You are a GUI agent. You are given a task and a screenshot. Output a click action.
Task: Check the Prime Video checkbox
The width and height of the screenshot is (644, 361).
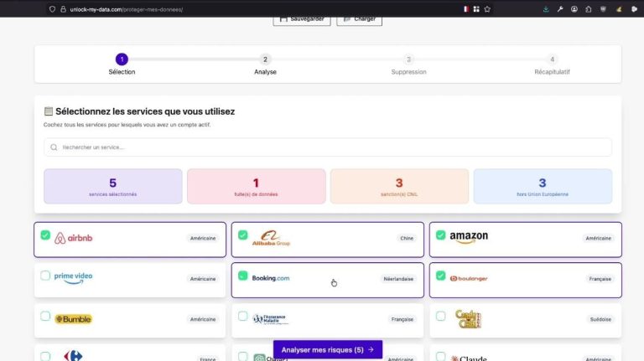pyautogui.click(x=45, y=276)
